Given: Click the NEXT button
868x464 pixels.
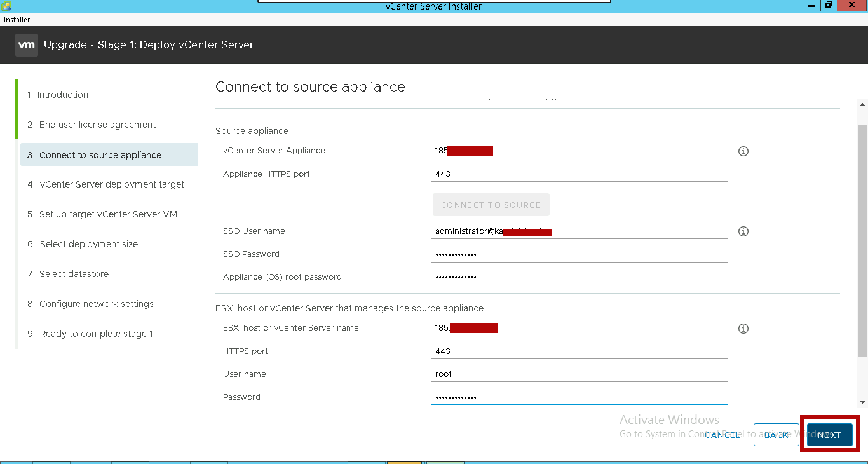Looking at the screenshot, I should [x=829, y=435].
